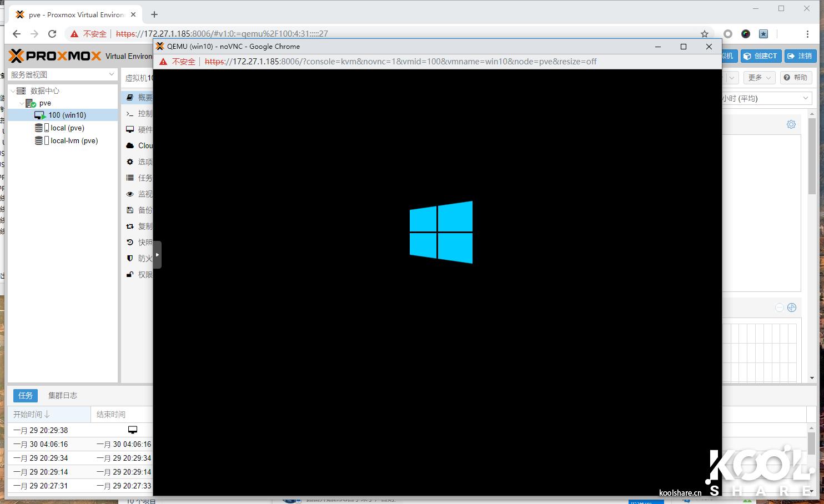The height and width of the screenshot is (504, 824).
Task: Open the replication arrows icon
Action: click(130, 226)
